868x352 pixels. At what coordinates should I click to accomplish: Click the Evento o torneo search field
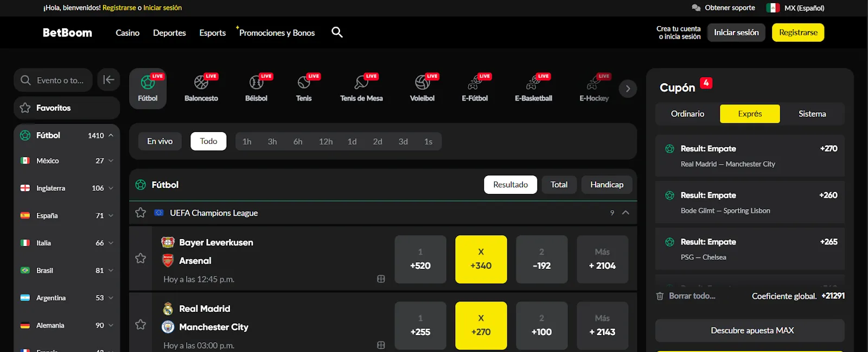(x=53, y=80)
